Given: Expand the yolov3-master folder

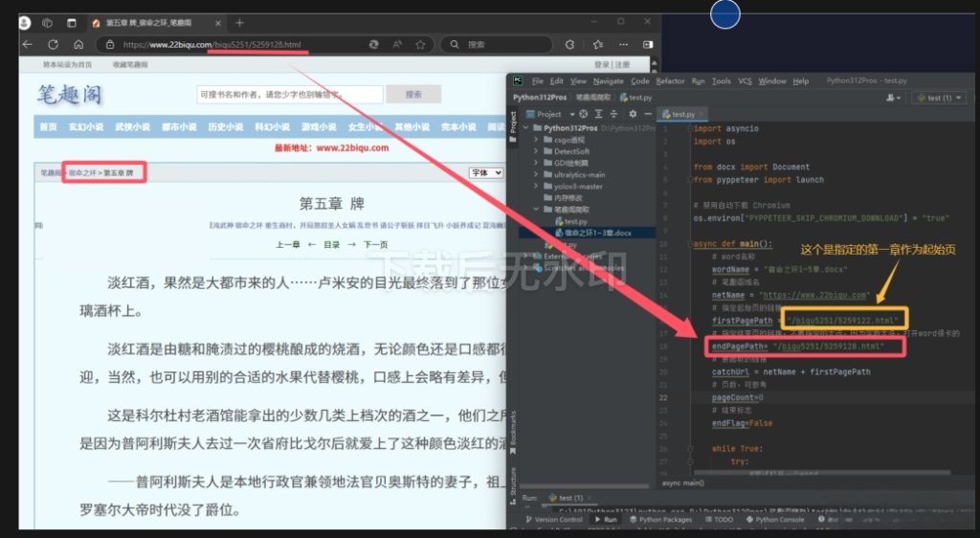Looking at the screenshot, I should (x=536, y=187).
